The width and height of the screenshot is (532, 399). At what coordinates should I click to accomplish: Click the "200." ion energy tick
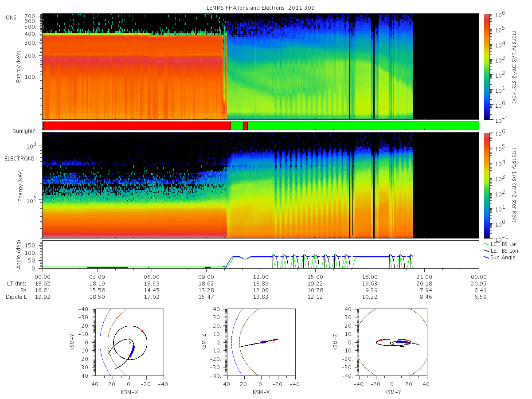pos(30,55)
